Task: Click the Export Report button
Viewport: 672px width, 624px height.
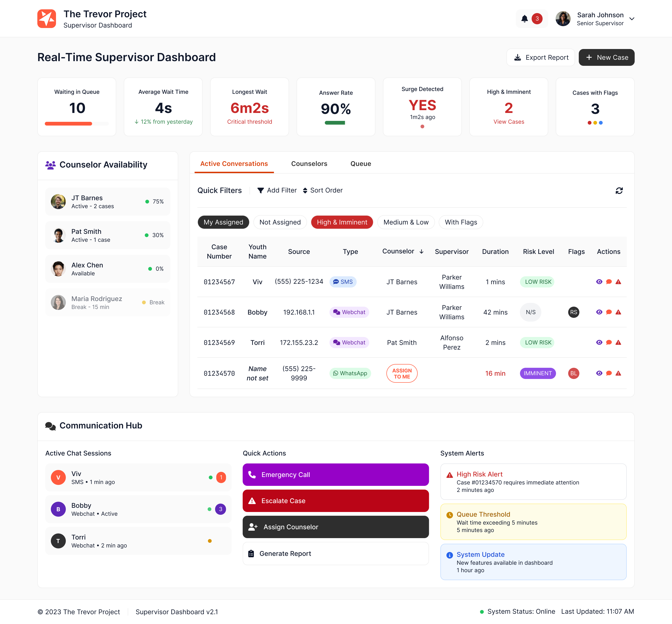Action: [540, 57]
